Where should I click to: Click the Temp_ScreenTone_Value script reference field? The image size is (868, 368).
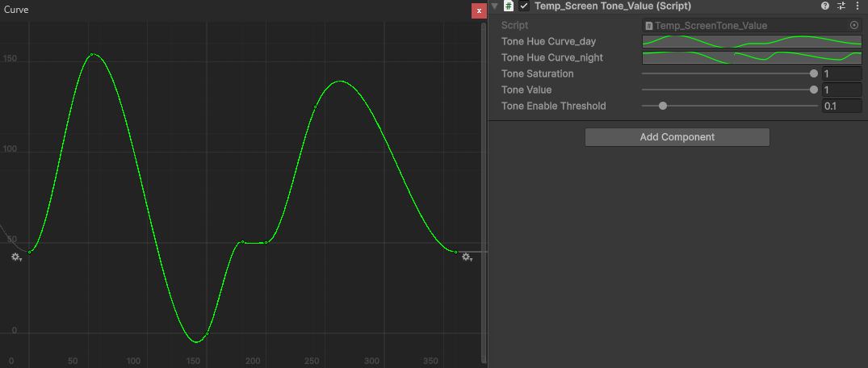(752, 26)
